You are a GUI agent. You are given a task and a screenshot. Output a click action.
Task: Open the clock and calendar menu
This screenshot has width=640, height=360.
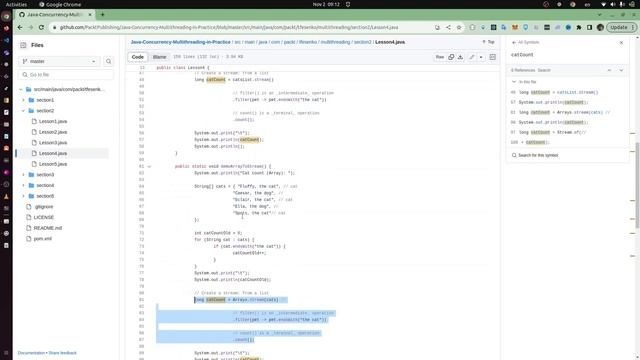click(326, 4)
